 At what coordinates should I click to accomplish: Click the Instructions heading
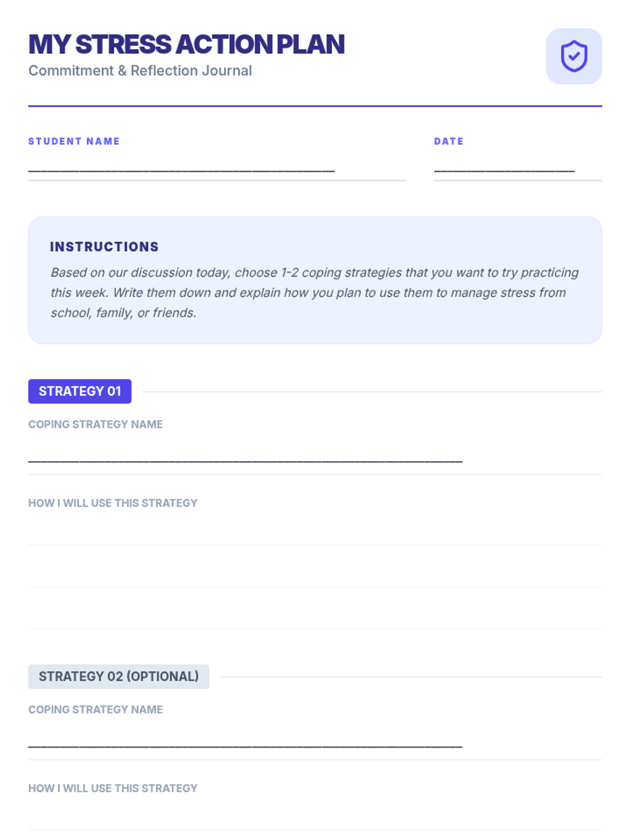coord(104,247)
